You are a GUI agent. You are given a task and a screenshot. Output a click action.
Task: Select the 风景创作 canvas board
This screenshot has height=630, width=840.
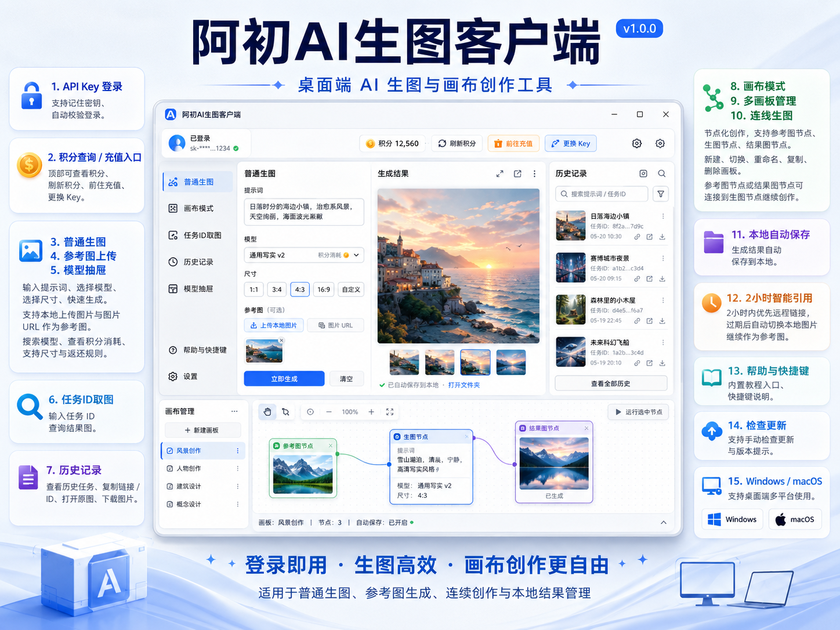[202, 451]
